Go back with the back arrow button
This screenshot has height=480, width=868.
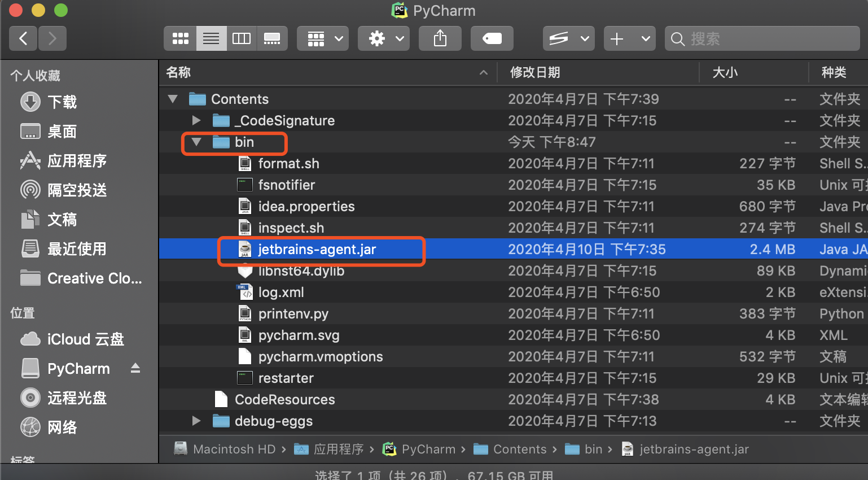click(23, 38)
